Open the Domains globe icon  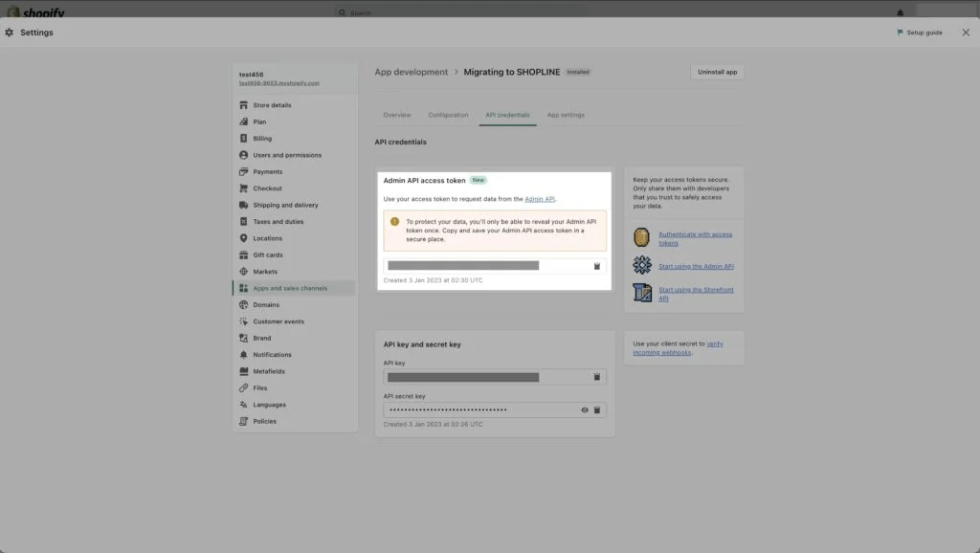[x=243, y=305]
